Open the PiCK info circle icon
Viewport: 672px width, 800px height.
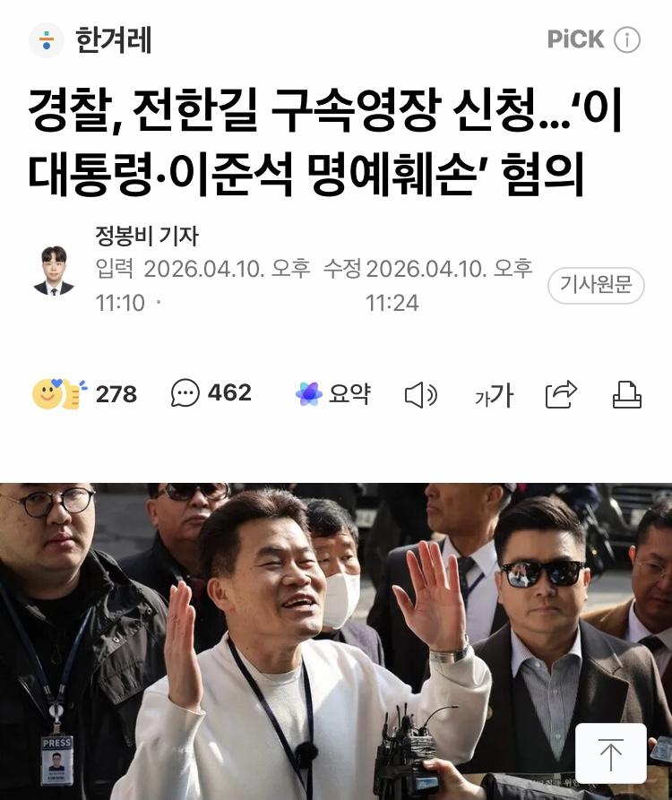pos(627,39)
